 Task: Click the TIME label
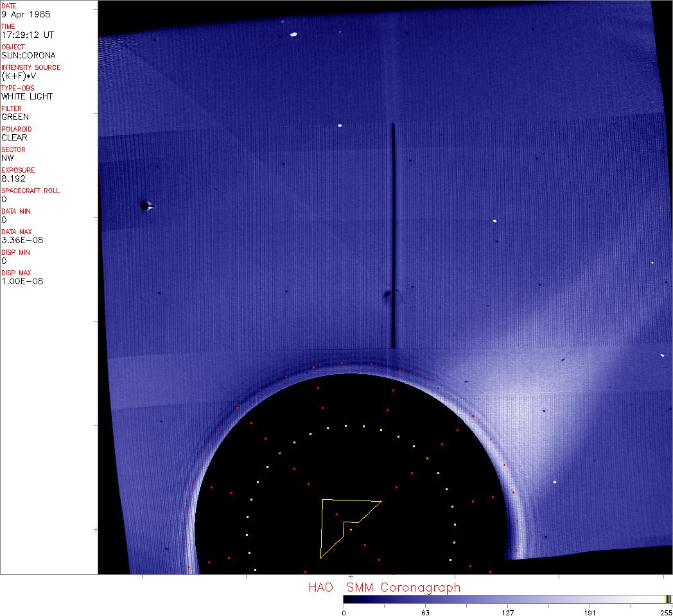coord(8,26)
